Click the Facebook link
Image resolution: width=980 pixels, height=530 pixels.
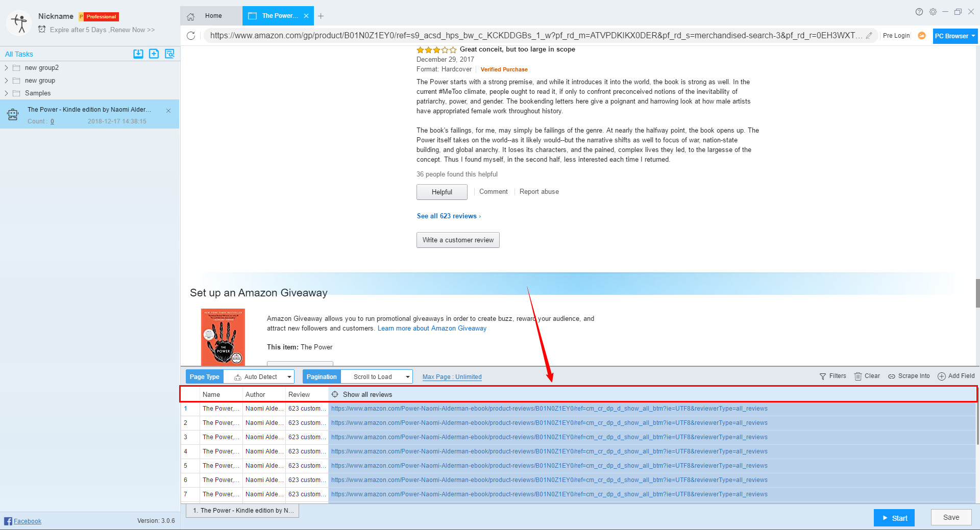28,521
